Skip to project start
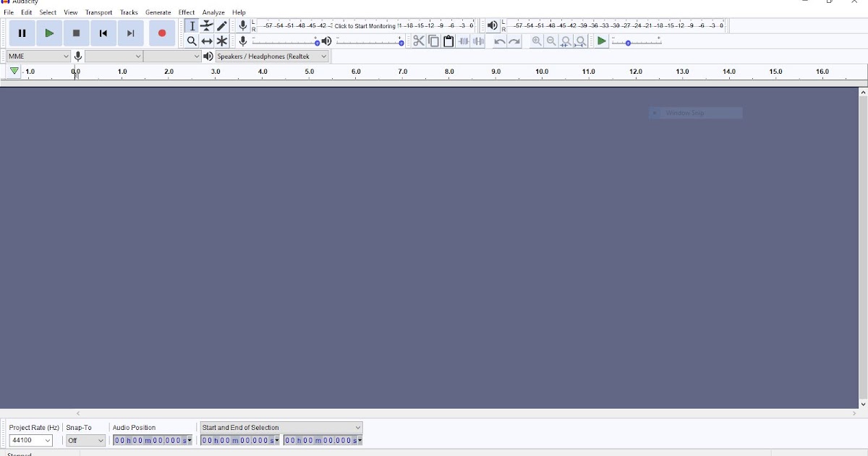The height and width of the screenshot is (456, 868). (x=103, y=33)
